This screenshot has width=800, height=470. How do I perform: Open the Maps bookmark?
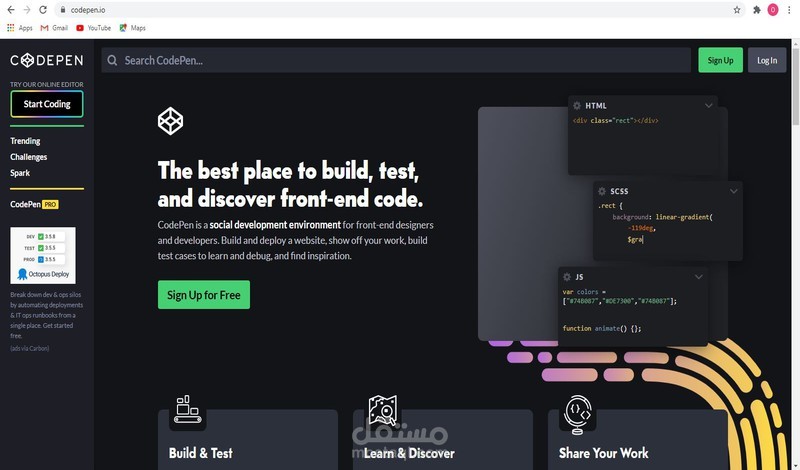133,28
